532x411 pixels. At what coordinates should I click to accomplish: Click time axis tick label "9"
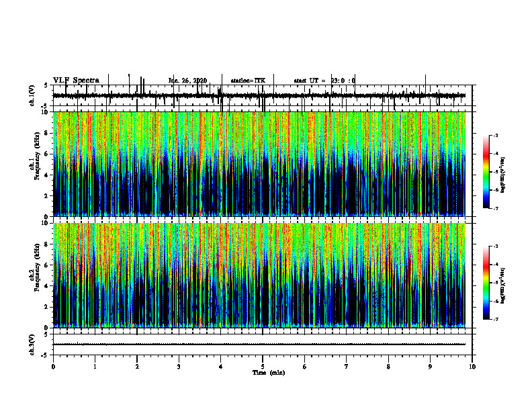click(430, 367)
